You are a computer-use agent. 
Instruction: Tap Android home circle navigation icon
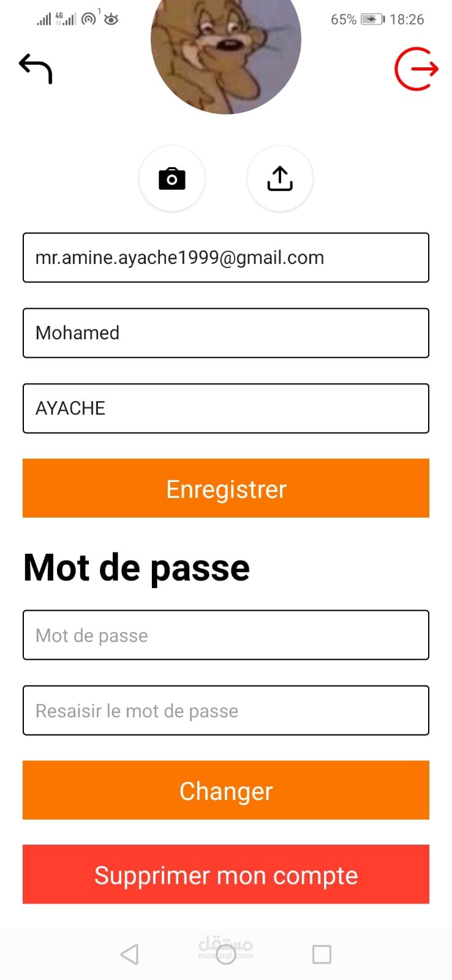coord(225,954)
